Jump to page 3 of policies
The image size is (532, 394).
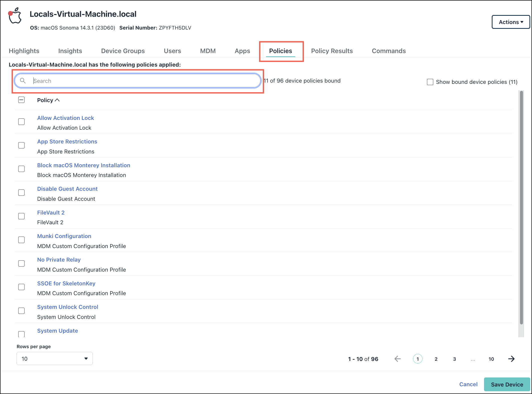click(454, 359)
